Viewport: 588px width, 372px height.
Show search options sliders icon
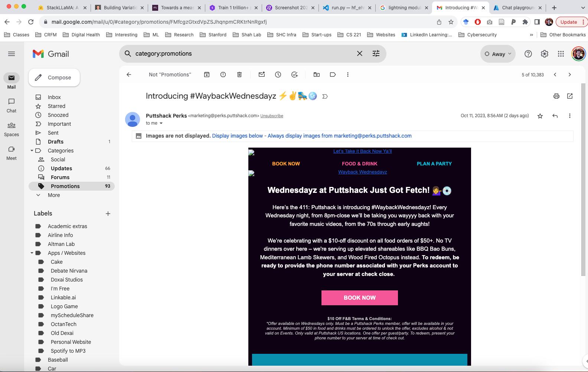(x=376, y=53)
